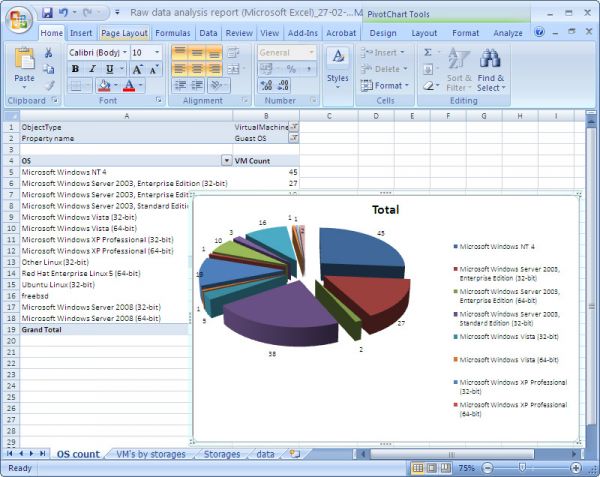Cut selection with scissors icon
The image size is (600, 477).
pos(49,53)
